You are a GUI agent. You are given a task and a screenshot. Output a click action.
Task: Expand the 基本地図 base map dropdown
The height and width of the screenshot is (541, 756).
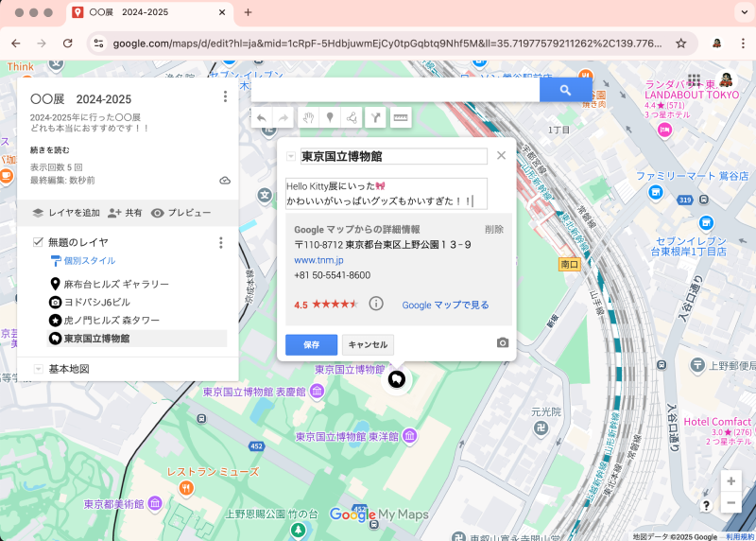pos(39,369)
